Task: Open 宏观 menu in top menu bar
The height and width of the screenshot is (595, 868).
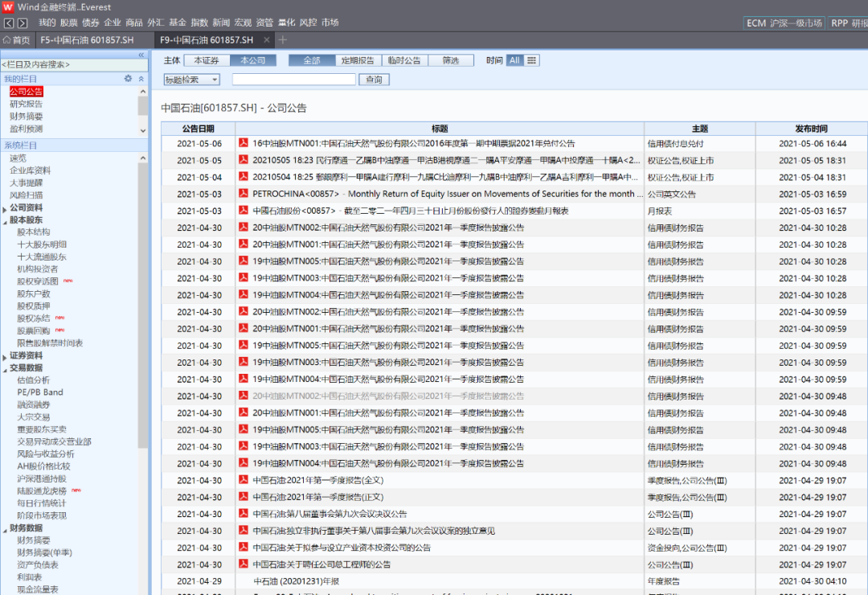Action: coord(243,23)
